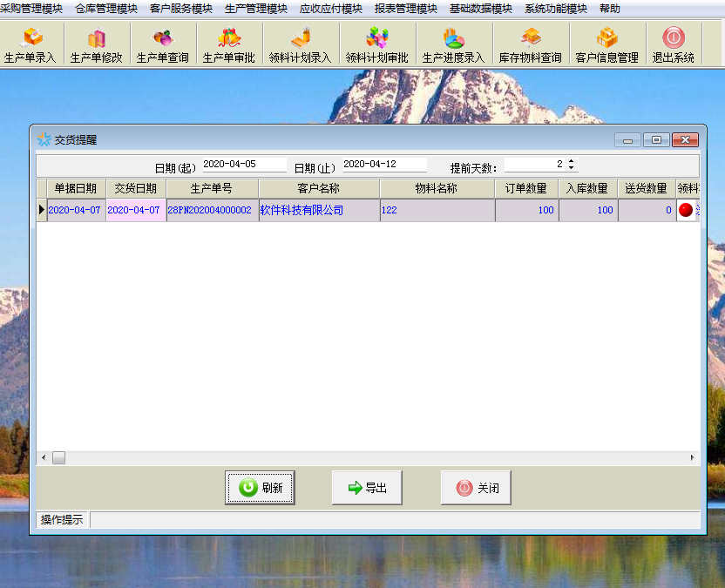
Task: Open 领料计划录入 toolbar icon
Action: pos(300,45)
